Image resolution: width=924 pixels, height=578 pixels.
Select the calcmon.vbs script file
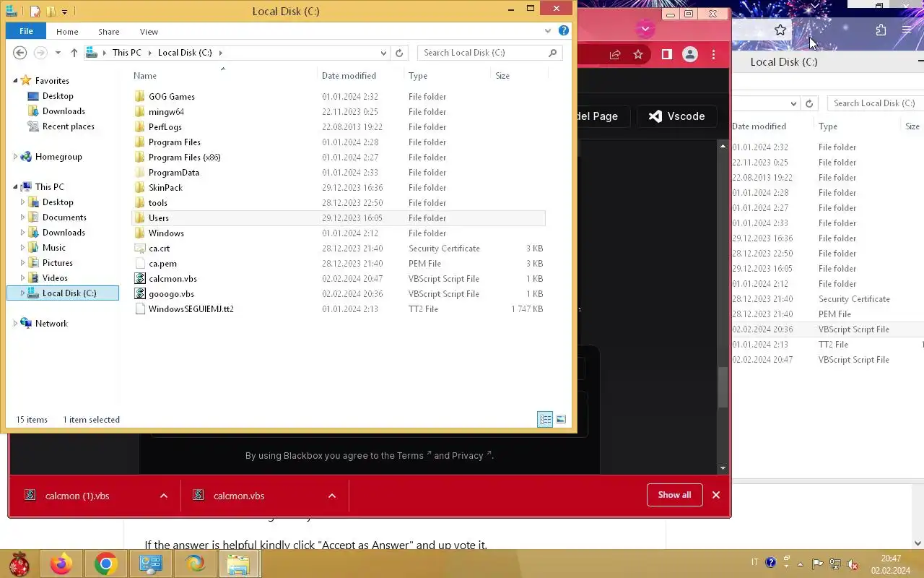(x=173, y=279)
